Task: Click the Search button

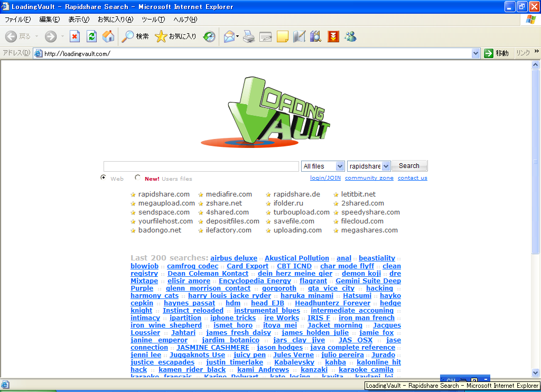Action: point(409,166)
